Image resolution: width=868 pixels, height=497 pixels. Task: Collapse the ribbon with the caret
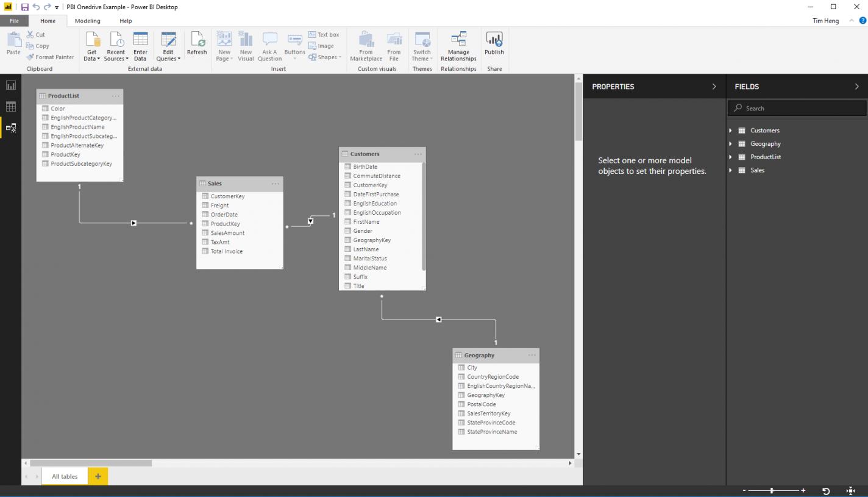(852, 21)
